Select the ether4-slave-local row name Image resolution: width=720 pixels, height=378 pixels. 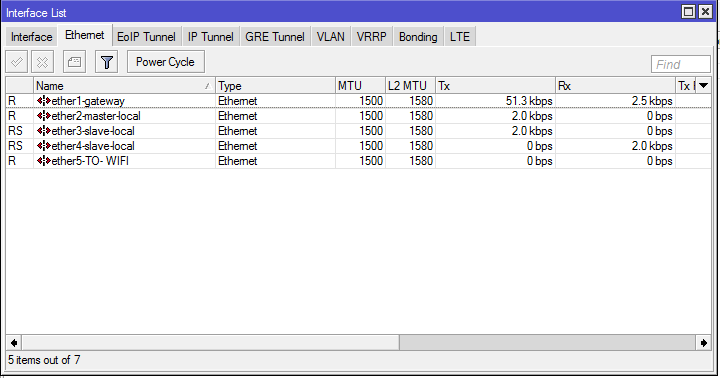(93, 146)
